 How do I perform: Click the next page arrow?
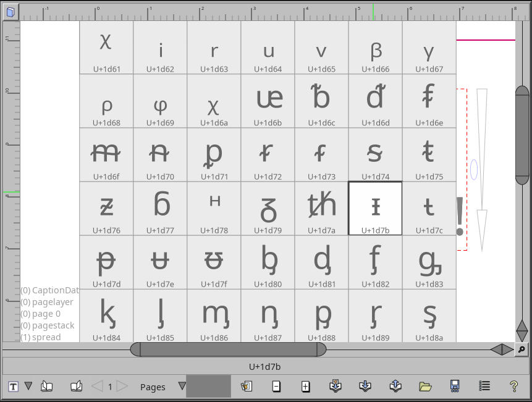click(122, 386)
